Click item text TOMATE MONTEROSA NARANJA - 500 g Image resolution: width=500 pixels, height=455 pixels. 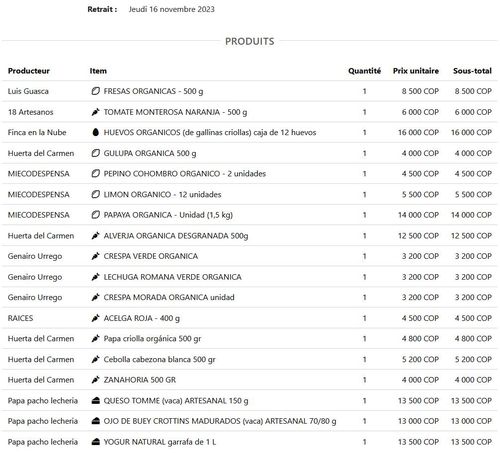175,112
